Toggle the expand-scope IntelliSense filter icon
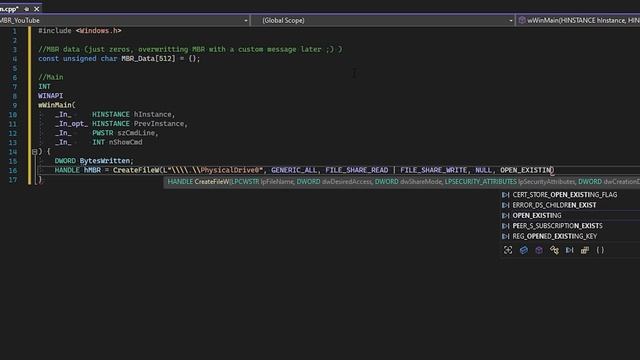 coord(508,250)
